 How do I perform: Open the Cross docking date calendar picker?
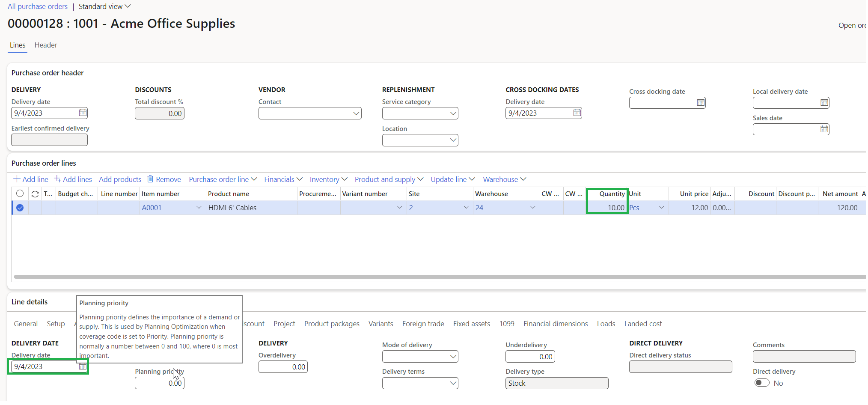(700, 102)
